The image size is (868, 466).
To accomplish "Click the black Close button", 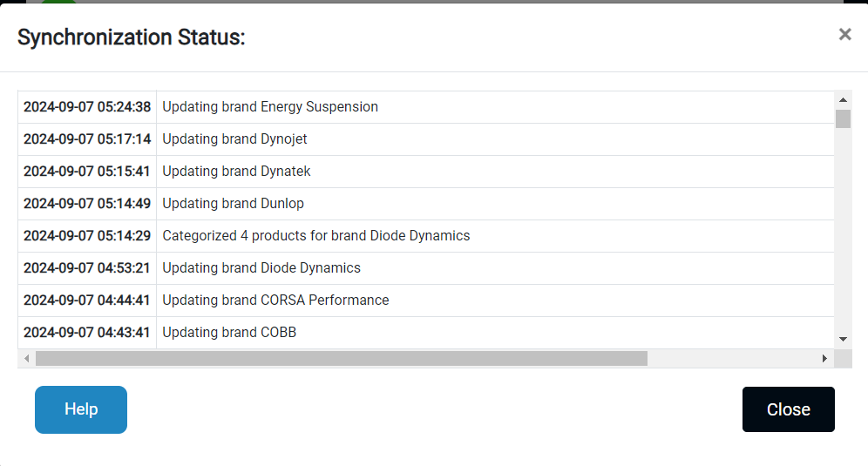I will (788, 409).
